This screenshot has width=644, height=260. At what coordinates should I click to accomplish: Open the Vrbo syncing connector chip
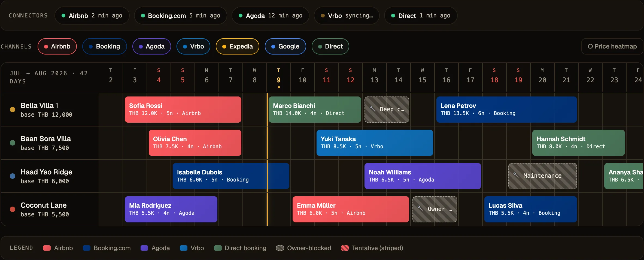tap(347, 16)
